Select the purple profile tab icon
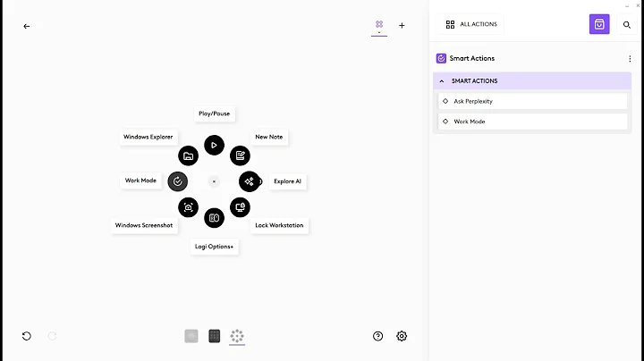The image size is (644, 361). (379, 25)
